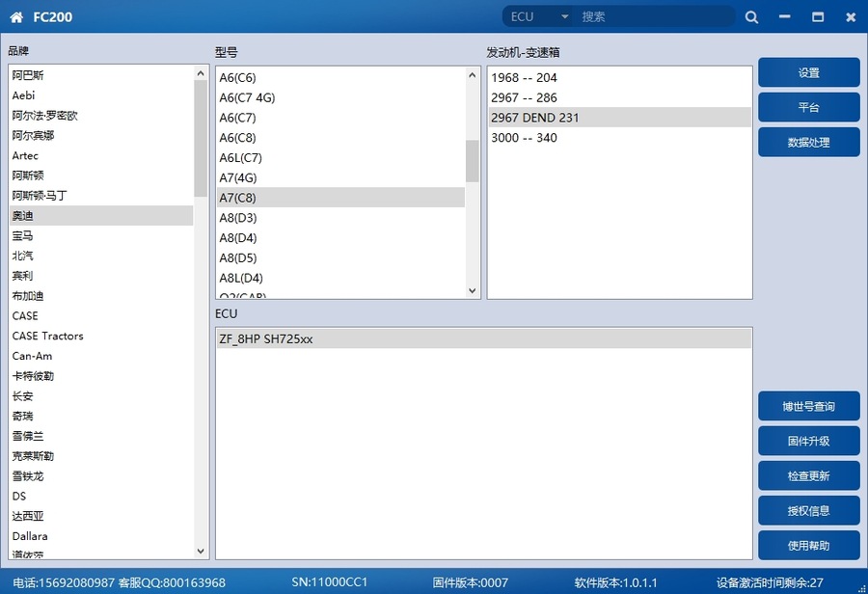Open 使用帮助 help

(x=809, y=546)
